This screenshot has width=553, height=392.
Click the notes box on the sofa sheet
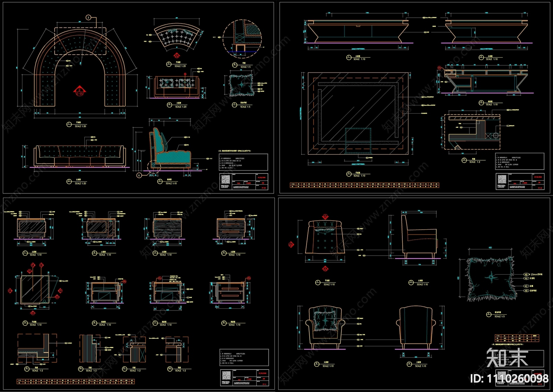[x=243, y=162]
